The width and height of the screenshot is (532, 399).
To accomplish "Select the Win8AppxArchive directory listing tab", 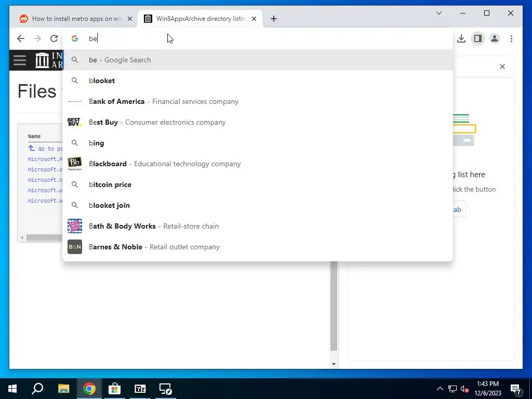I will click(200, 19).
